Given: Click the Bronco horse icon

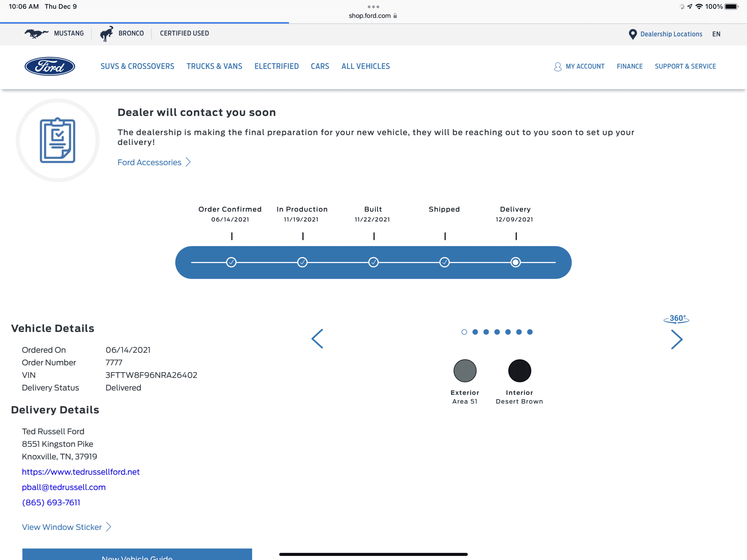Looking at the screenshot, I should pyautogui.click(x=107, y=33).
